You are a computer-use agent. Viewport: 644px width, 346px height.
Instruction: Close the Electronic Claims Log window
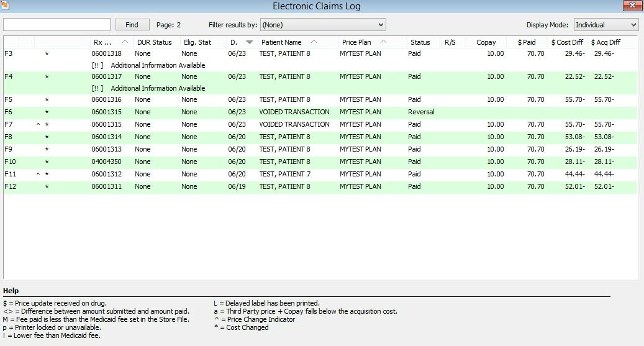click(633, 6)
